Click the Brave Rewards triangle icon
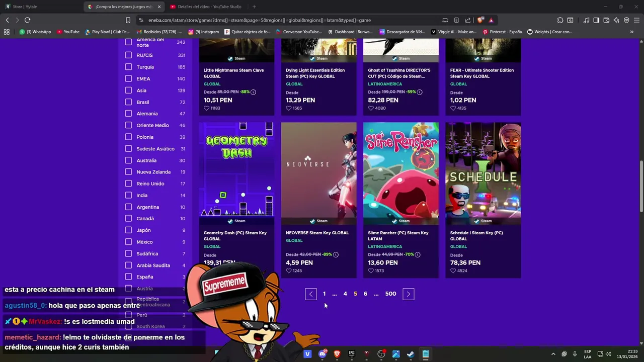Screen dimensions: 644x362 tap(491, 20)
